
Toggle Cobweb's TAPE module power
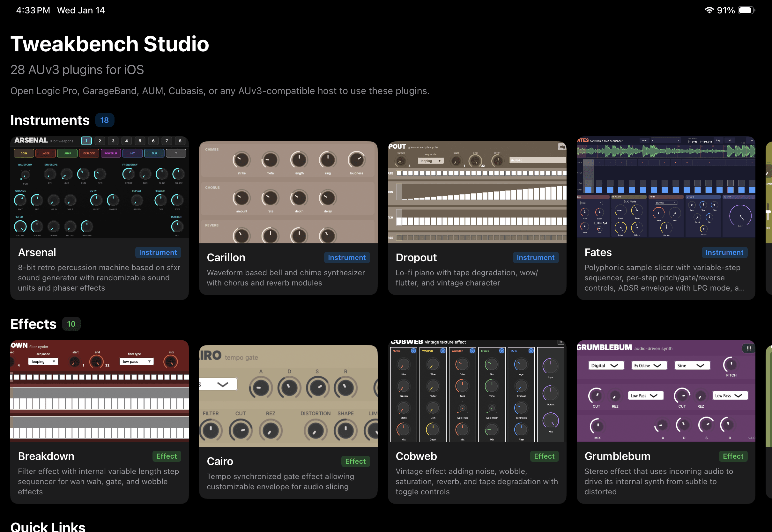531,351
